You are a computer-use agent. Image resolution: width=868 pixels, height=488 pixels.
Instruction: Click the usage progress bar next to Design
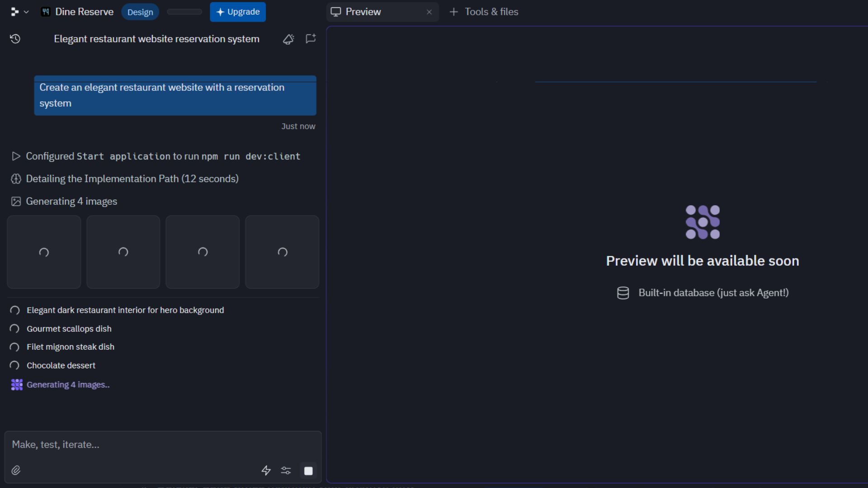click(184, 12)
